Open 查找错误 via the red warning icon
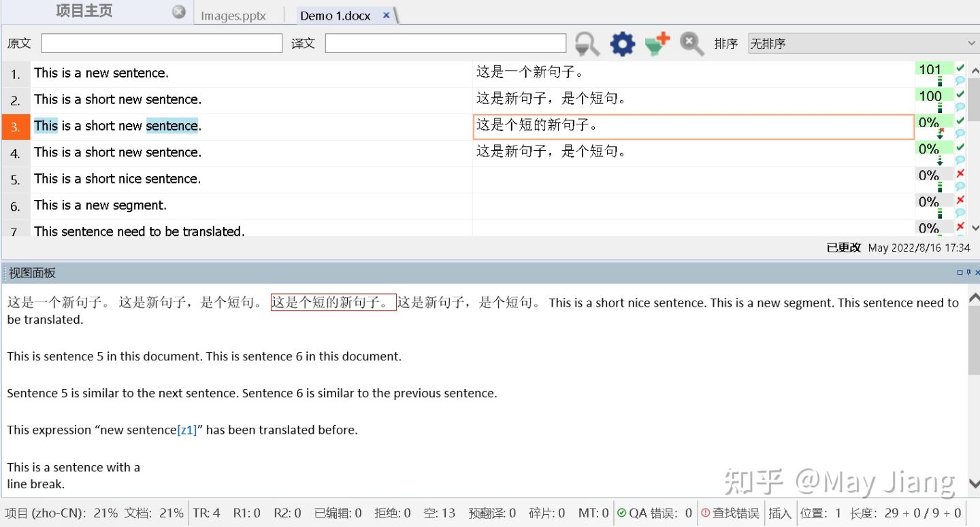 [706, 513]
